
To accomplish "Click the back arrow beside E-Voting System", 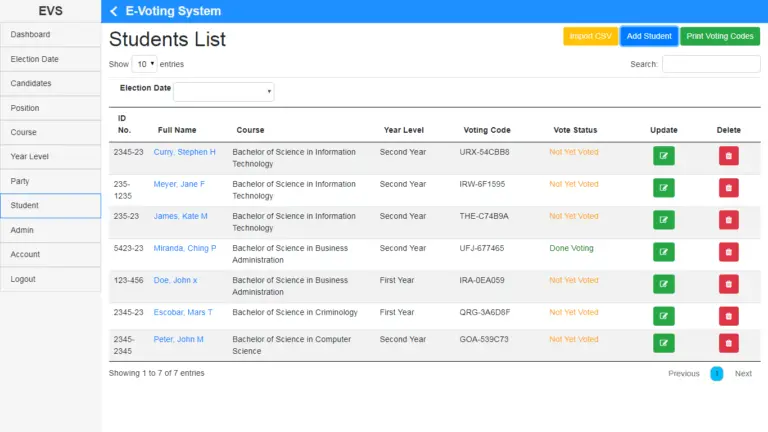I will coord(114,11).
